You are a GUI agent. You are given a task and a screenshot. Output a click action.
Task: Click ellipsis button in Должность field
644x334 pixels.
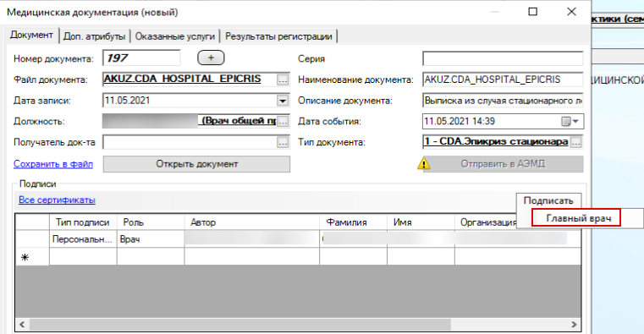tap(283, 121)
